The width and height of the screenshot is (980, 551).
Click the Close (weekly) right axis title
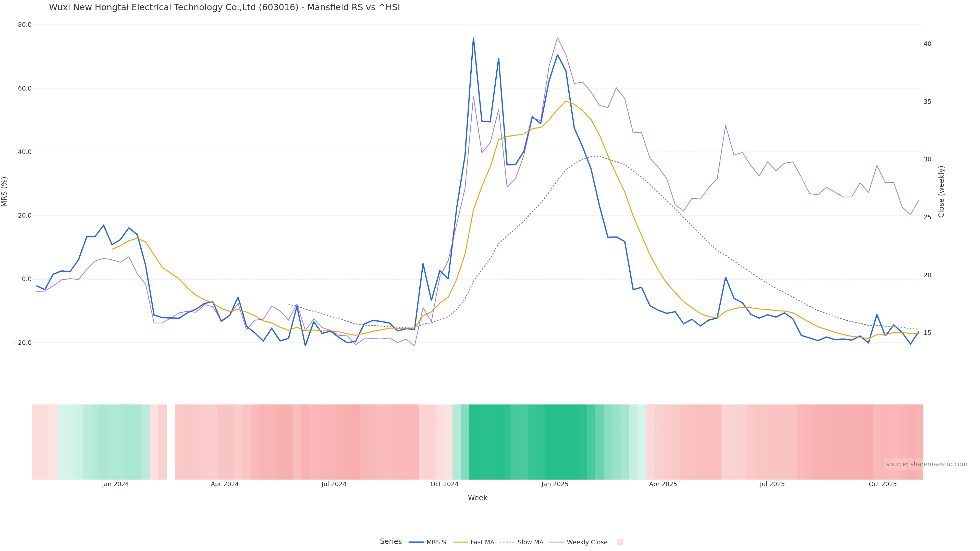point(941,192)
